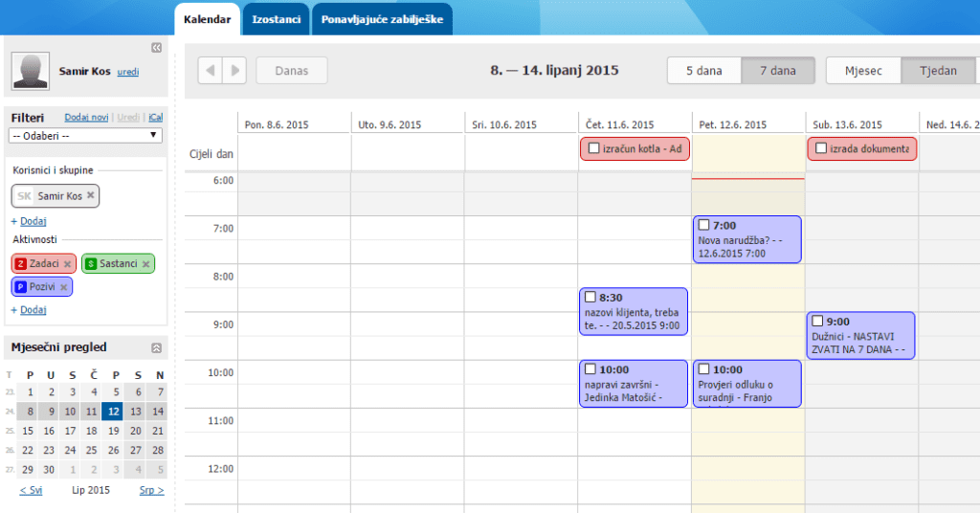The height and width of the screenshot is (513, 980).
Task: Go to previous week arrow
Action: pos(211,70)
